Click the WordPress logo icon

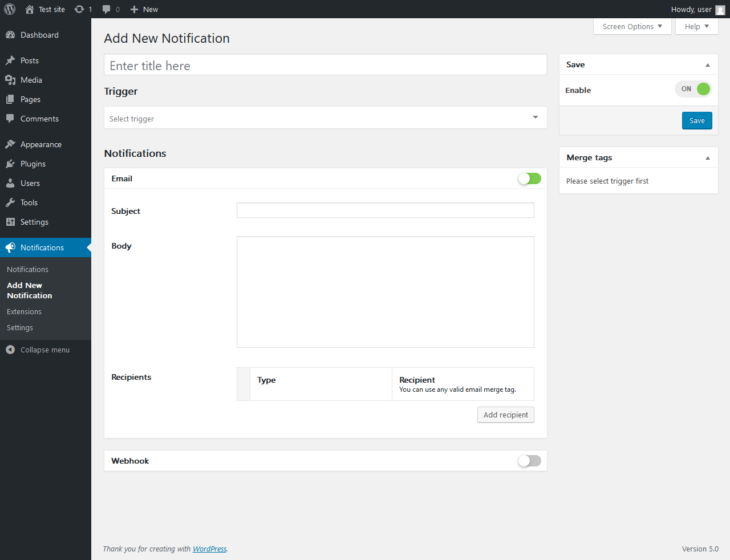[10, 9]
